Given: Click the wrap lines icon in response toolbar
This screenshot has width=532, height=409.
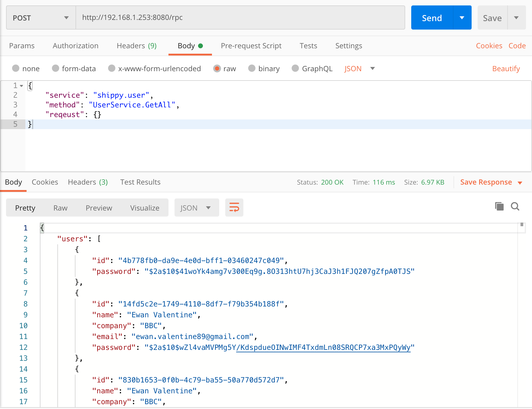Looking at the screenshot, I should (234, 208).
